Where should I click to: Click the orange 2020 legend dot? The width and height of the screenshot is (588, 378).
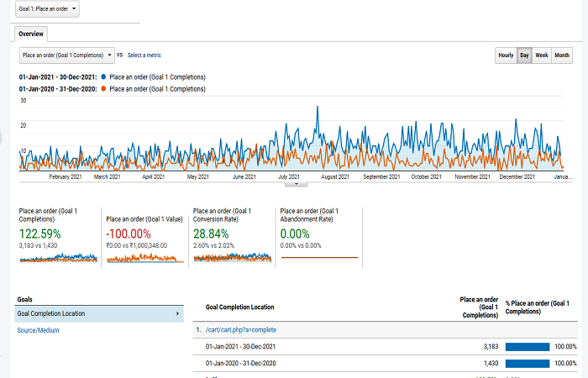103,89
